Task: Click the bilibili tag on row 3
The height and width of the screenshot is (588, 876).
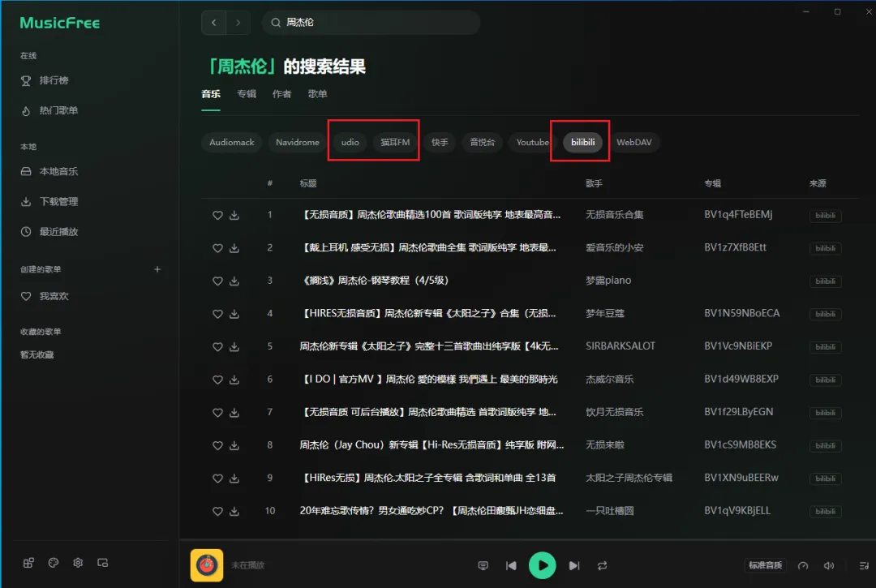Action: [x=825, y=281]
